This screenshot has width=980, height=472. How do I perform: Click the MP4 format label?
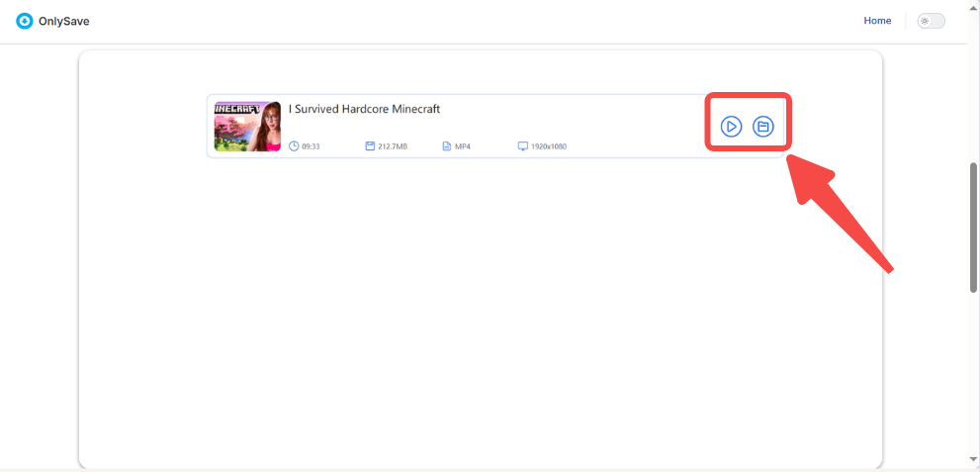[462, 146]
